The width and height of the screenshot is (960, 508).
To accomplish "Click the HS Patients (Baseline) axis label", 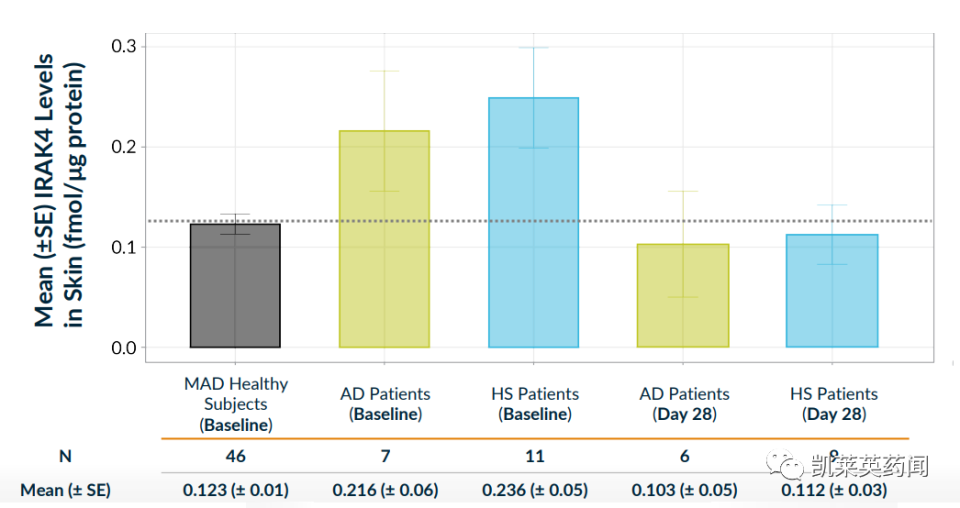I will tap(534, 404).
